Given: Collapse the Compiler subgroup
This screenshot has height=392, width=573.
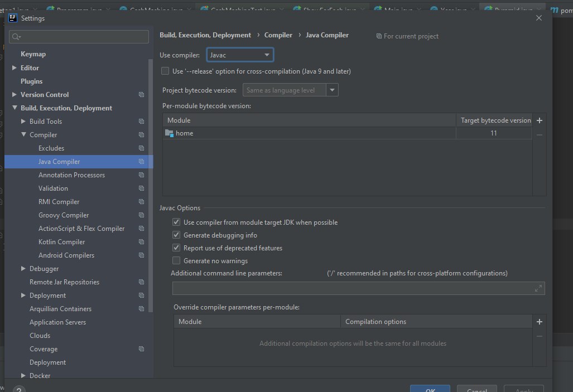Looking at the screenshot, I should 23,134.
